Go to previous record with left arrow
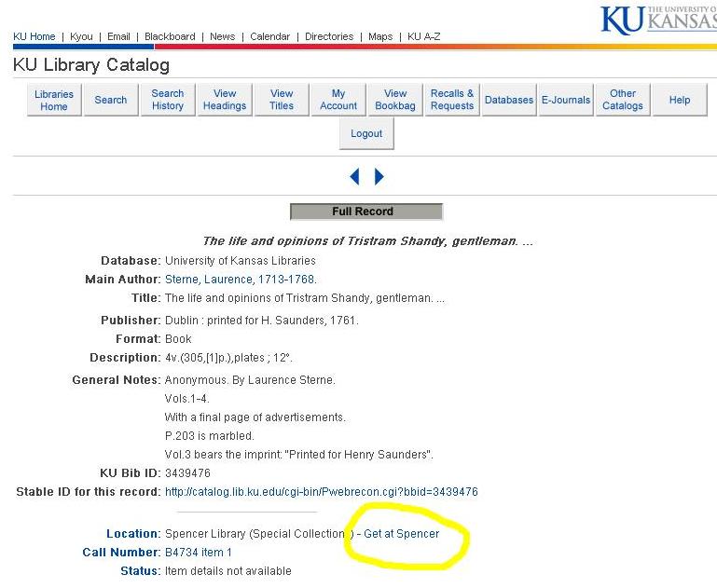This screenshot has height=588, width=717. pyautogui.click(x=354, y=176)
